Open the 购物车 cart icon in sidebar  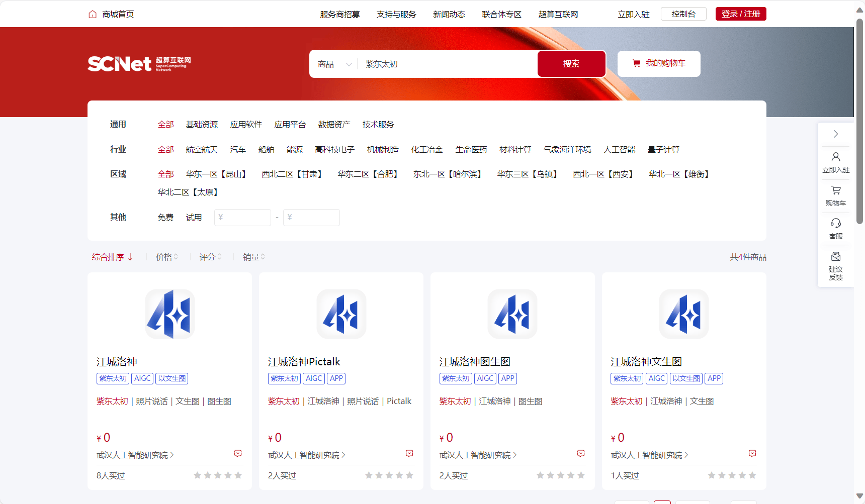pyautogui.click(x=836, y=190)
